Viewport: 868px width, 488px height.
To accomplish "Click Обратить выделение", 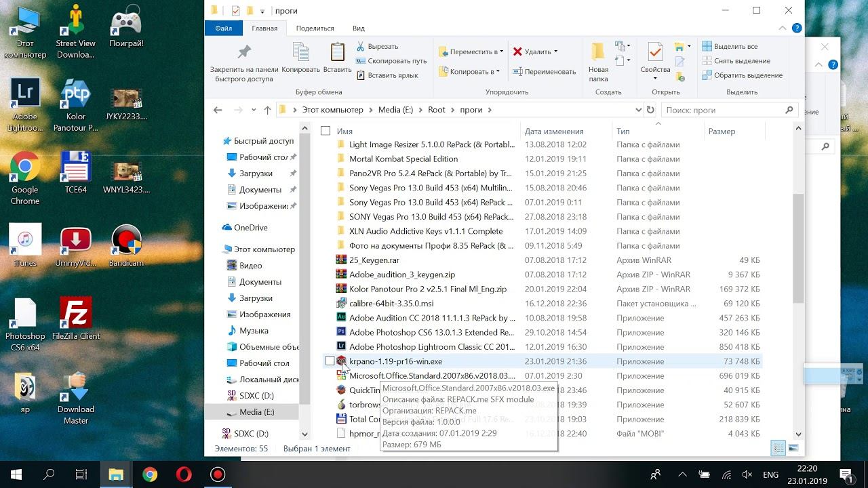I will point(742,75).
